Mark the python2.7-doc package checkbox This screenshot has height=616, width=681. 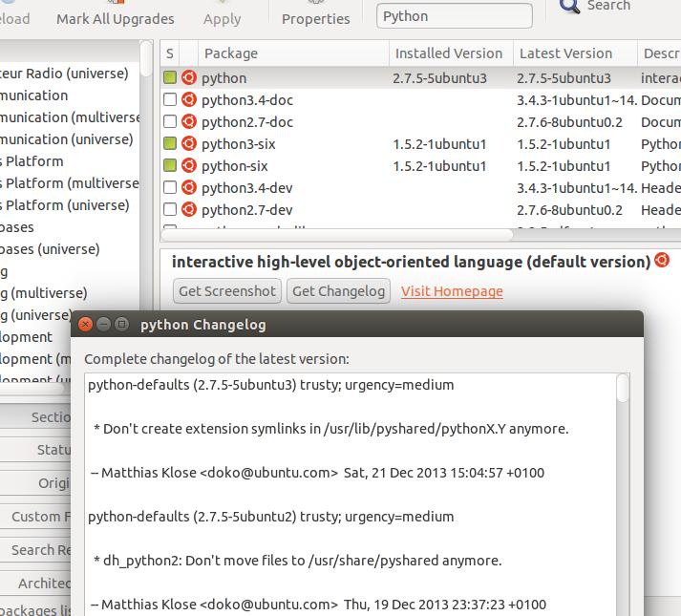click(170, 121)
